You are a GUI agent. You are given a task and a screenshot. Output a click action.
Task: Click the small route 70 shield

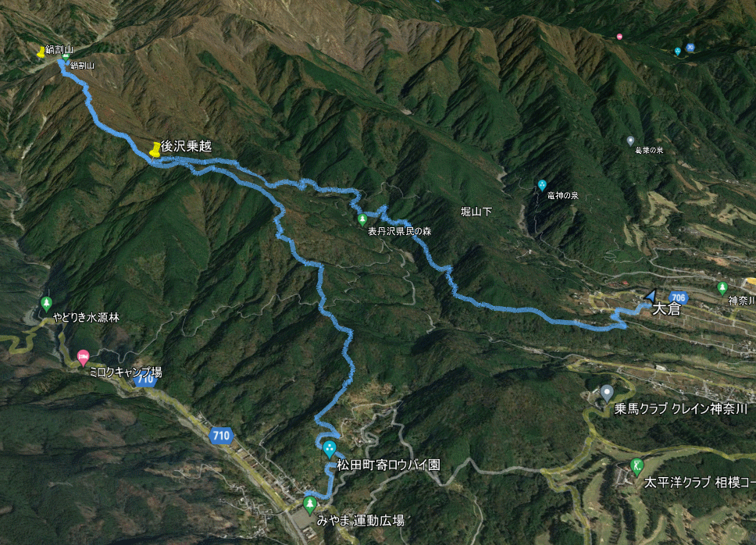[690, 47]
